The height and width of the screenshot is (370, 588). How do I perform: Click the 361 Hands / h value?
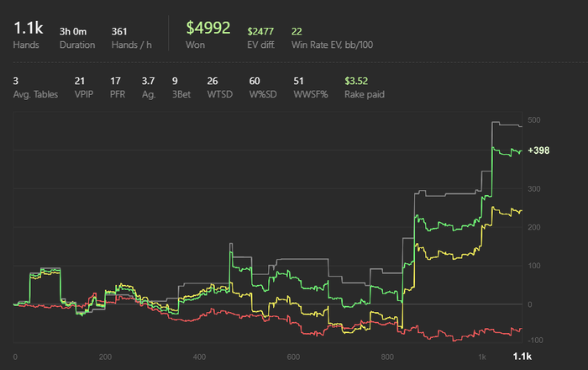119,31
